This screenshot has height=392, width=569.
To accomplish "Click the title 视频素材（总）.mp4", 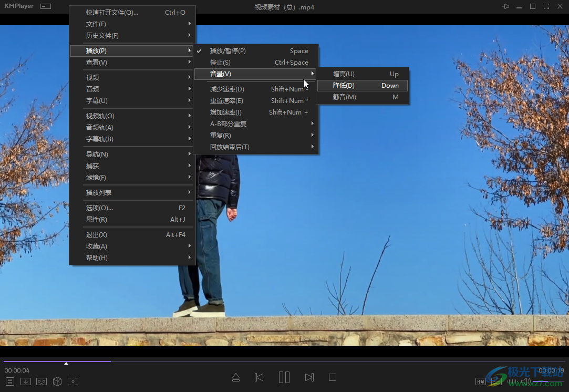I will pyautogui.click(x=285, y=7).
